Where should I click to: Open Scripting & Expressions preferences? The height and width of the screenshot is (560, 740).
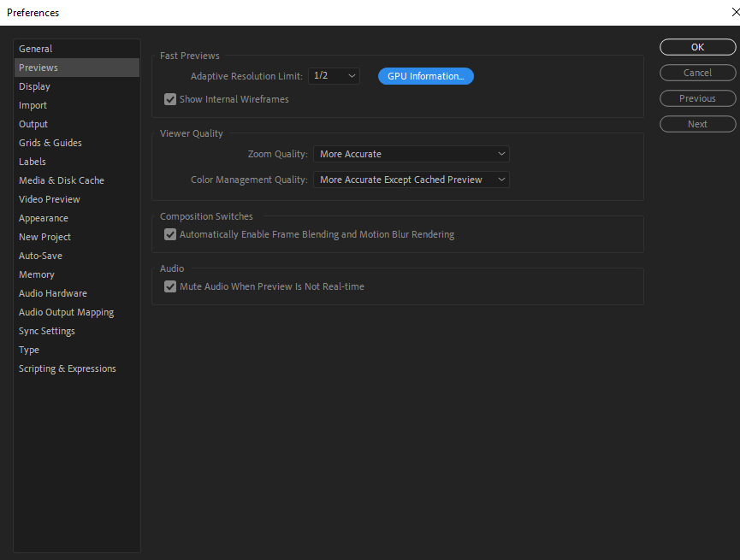click(67, 368)
